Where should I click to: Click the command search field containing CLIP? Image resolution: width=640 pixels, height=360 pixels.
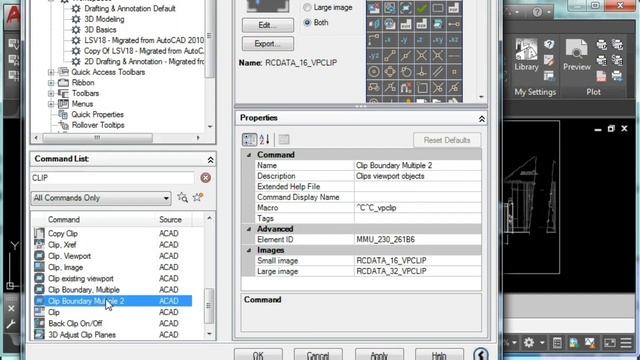pyautogui.click(x=113, y=178)
